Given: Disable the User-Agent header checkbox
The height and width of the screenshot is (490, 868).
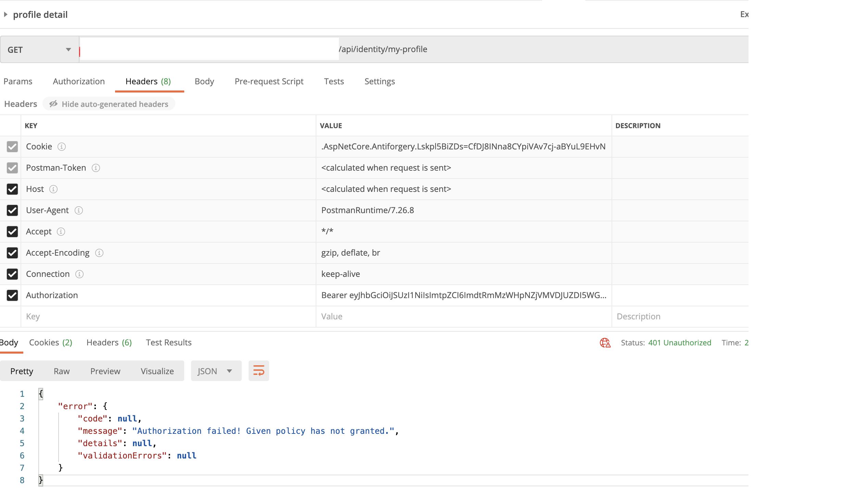Looking at the screenshot, I should [12, 210].
